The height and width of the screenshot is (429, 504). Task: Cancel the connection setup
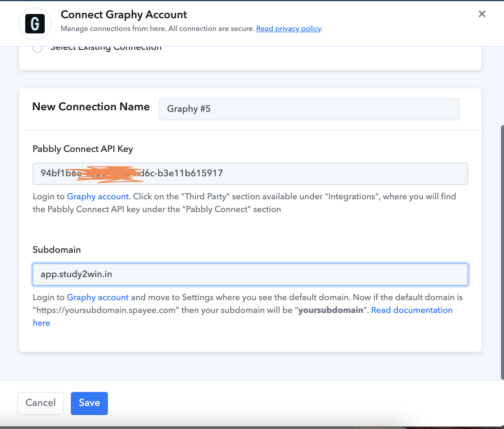[x=40, y=403]
